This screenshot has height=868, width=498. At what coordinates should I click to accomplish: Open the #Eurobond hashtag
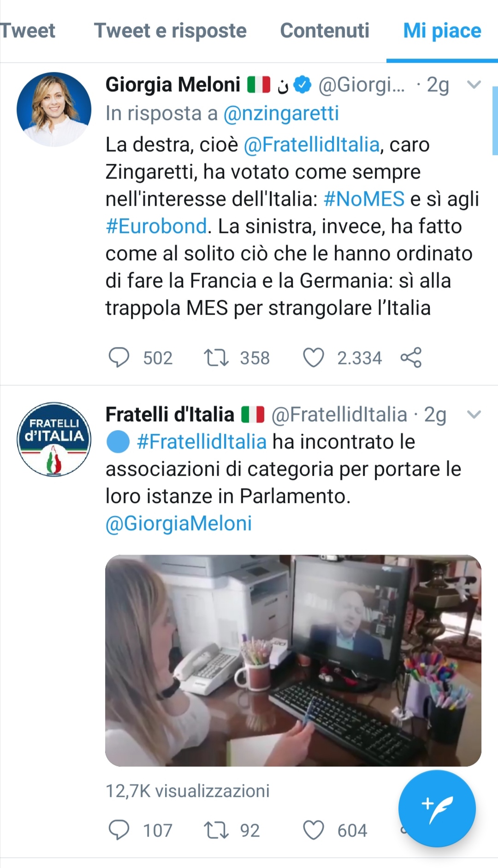click(156, 227)
